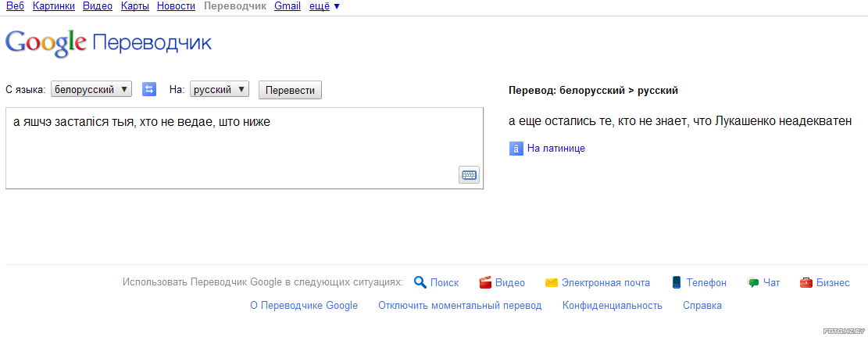Open the Электронная почта footer link
The width and height of the screenshot is (868, 337).
tap(605, 283)
